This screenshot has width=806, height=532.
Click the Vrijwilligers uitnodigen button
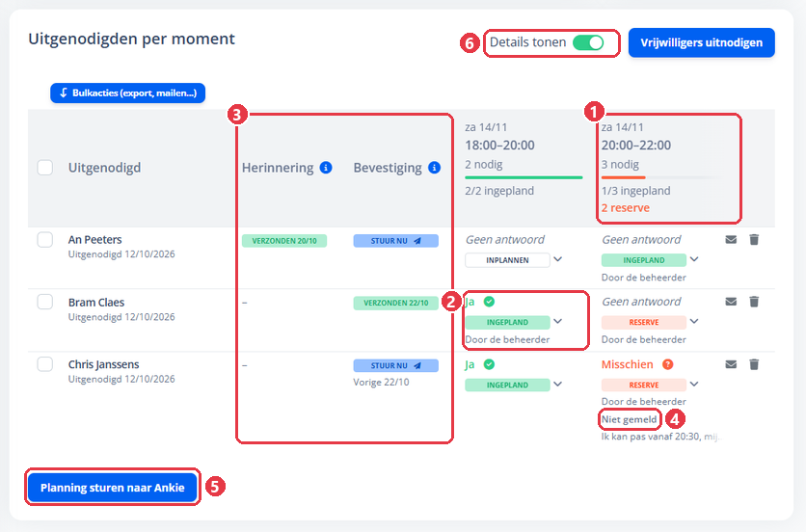click(x=702, y=42)
